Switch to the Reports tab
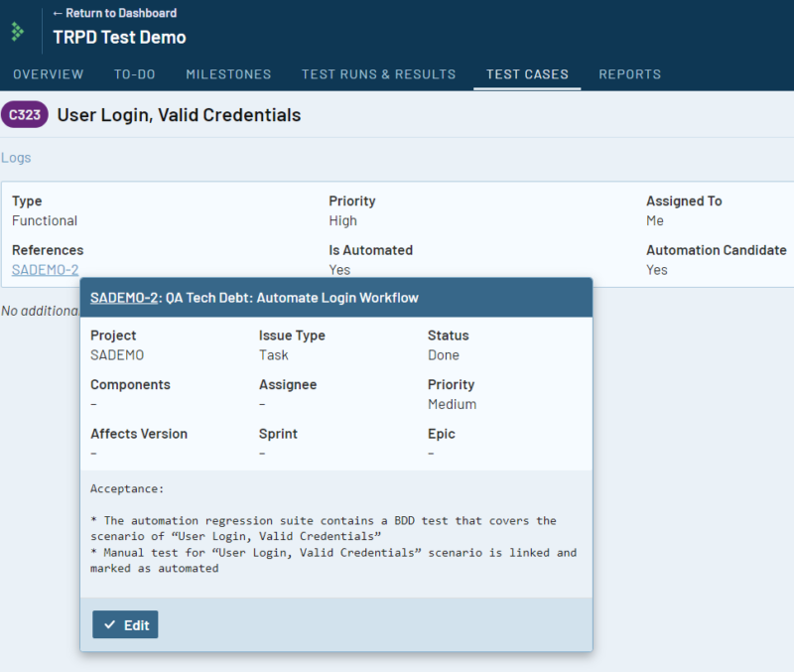 (629, 74)
